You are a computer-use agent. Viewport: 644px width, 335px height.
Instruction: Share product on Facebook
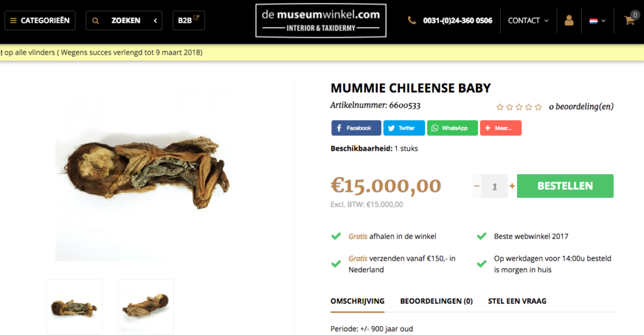coord(356,128)
